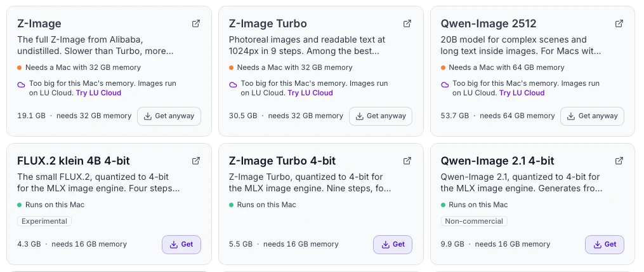Click 'Needs a Mac with 64 GB memory' status
The height and width of the screenshot is (272, 644).
pos(506,67)
